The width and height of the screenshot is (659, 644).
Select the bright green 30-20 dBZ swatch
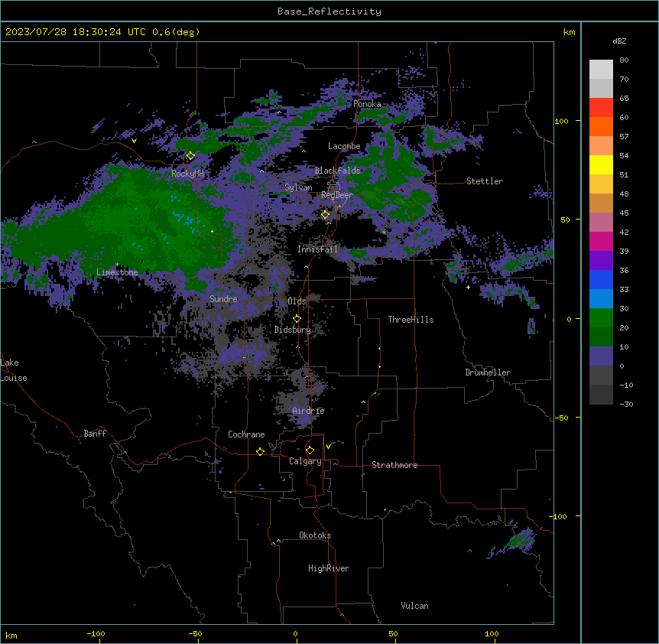pos(601,318)
